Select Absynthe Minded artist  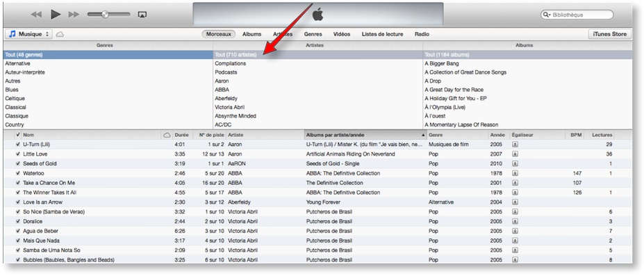click(x=318, y=116)
